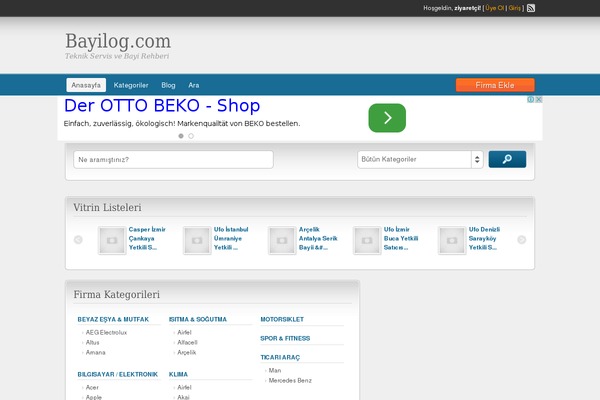Open Ufo İstanbul Ümraniye listing thumbnail
Viewport: 600px width, 400px height.
(197, 240)
